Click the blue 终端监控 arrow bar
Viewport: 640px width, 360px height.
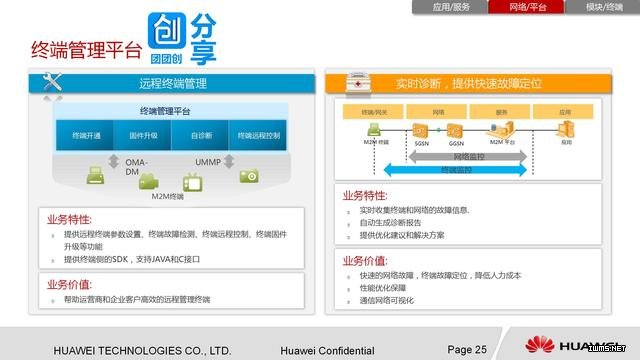click(456, 170)
